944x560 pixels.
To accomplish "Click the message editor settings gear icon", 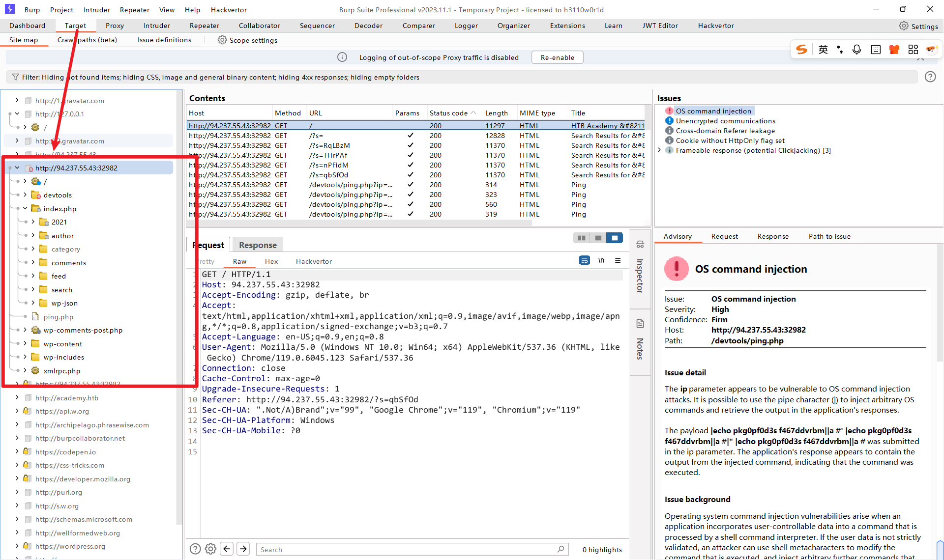I will pos(210,549).
